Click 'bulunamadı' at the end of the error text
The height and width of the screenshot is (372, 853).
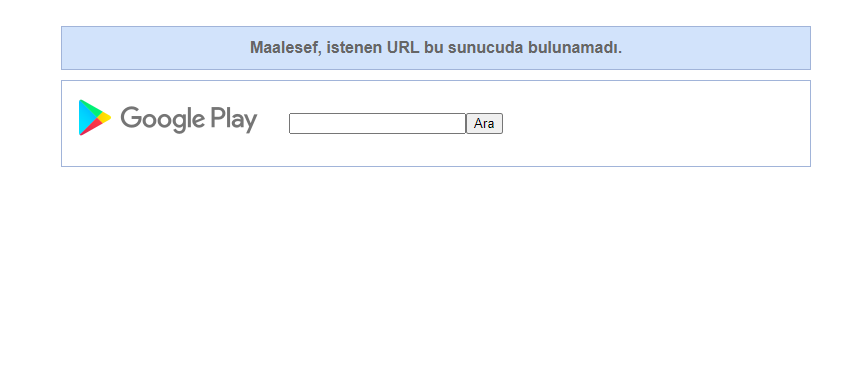(574, 48)
